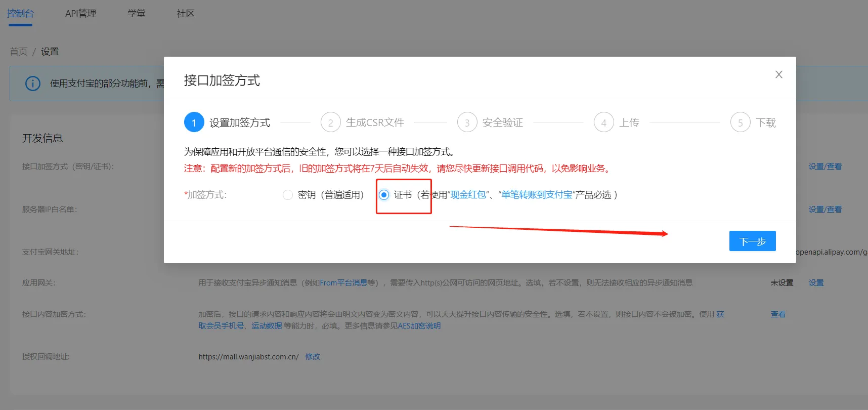Open the API管理 menu tab
868x410 pixels.
80,14
